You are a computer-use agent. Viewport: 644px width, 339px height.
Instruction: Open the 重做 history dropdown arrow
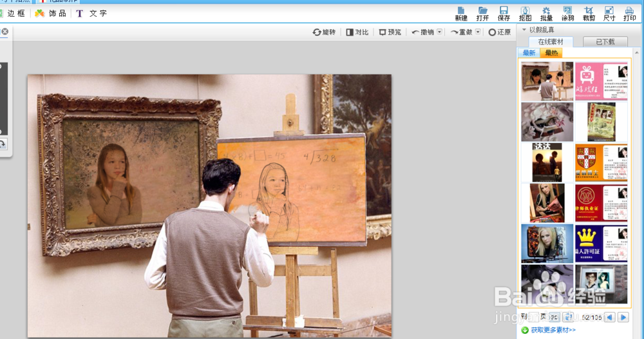pos(478,32)
